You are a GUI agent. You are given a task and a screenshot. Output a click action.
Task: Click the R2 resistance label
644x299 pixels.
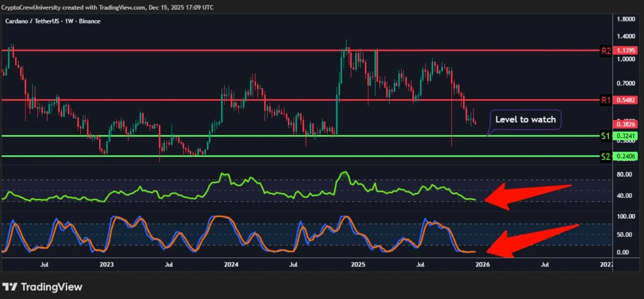click(606, 51)
